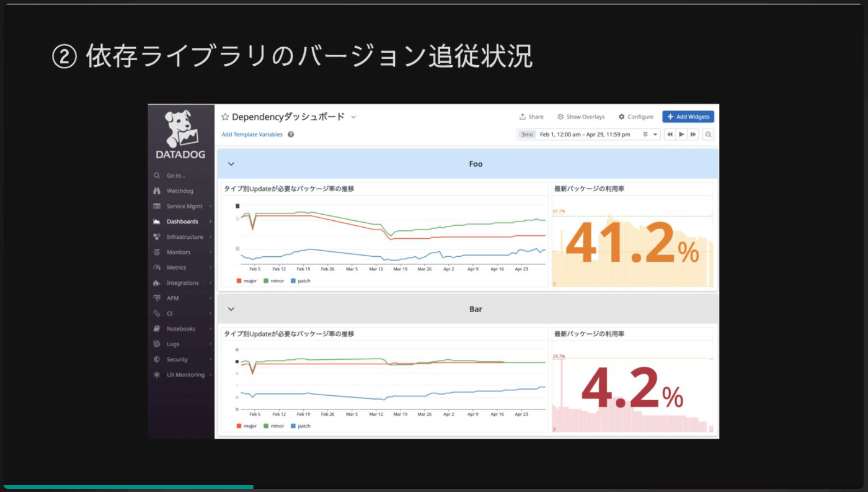
Task: Click the APM icon in sidebar
Action: 157,298
